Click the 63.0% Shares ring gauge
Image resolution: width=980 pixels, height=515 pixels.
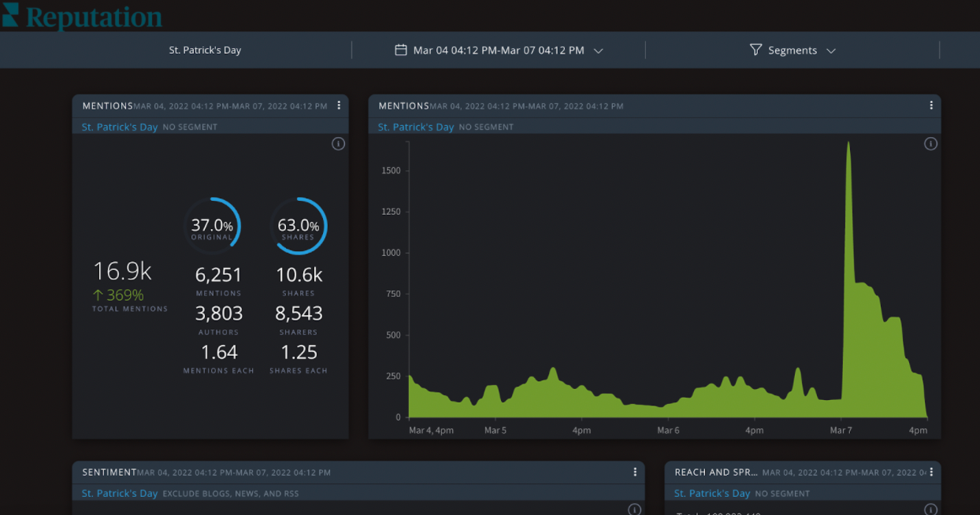click(299, 226)
